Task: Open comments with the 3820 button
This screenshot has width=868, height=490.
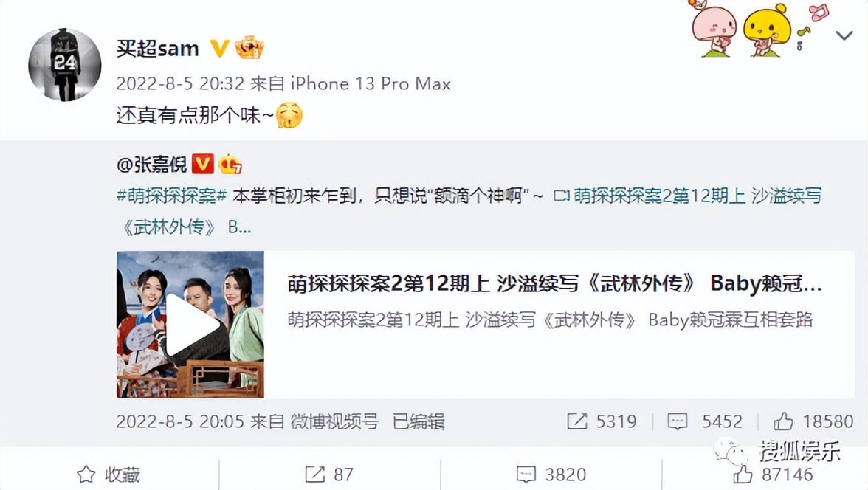Action: pyautogui.click(x=551, y=475)
